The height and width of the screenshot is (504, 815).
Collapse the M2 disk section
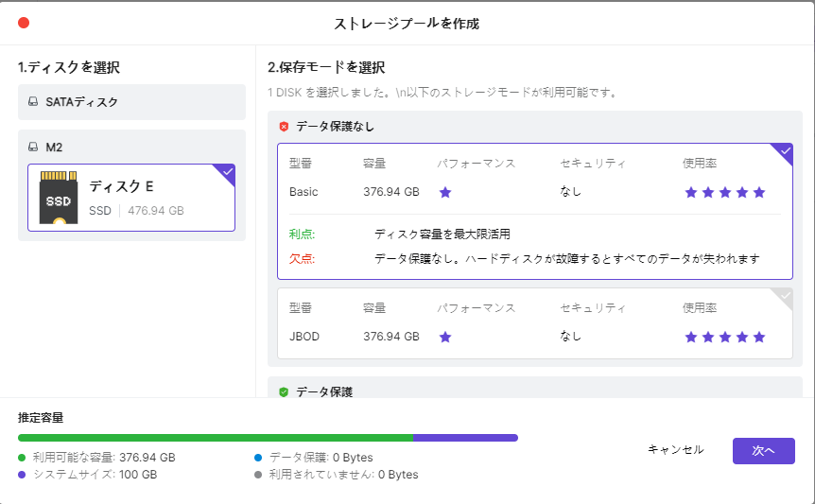click(131, 148)
